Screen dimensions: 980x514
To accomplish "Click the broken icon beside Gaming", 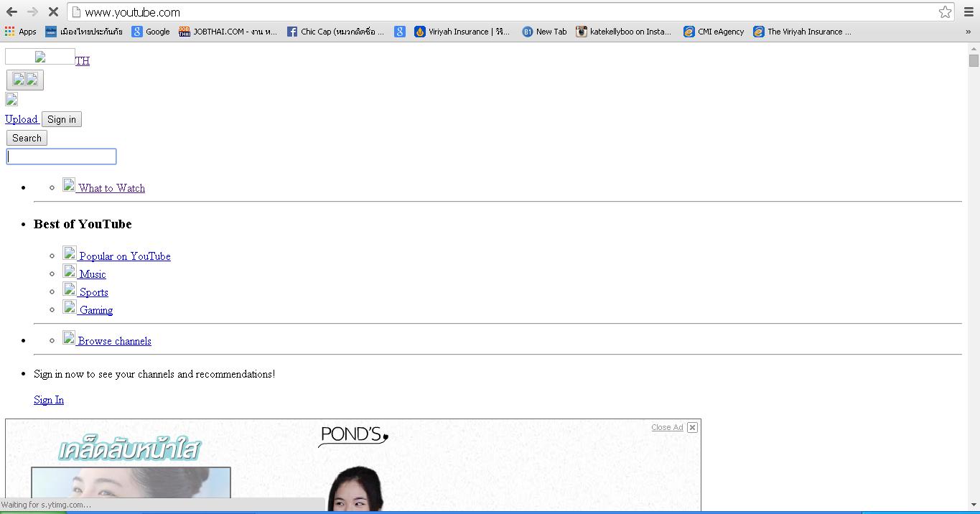I will [69, 307].
